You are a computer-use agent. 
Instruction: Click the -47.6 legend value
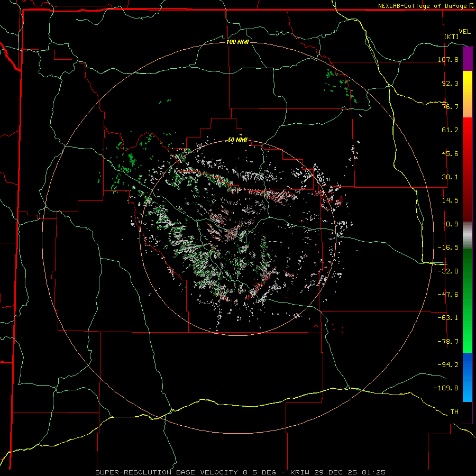448,295
